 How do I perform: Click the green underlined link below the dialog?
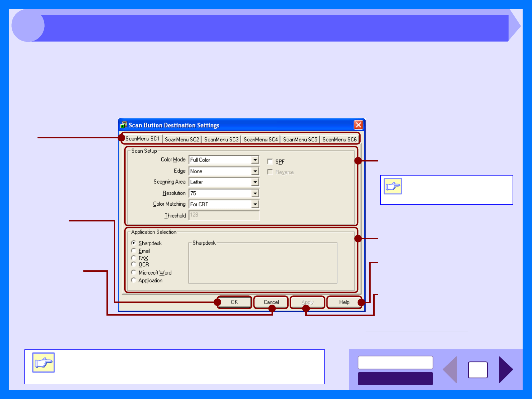pyautogui.click(x=417, y=331)
